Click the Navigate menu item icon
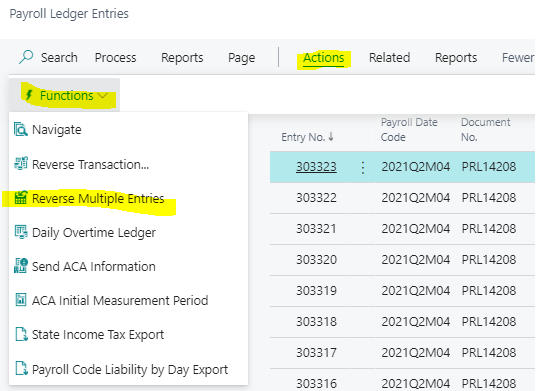The height and width of the screenshot is (391, 540). [21, 130]
